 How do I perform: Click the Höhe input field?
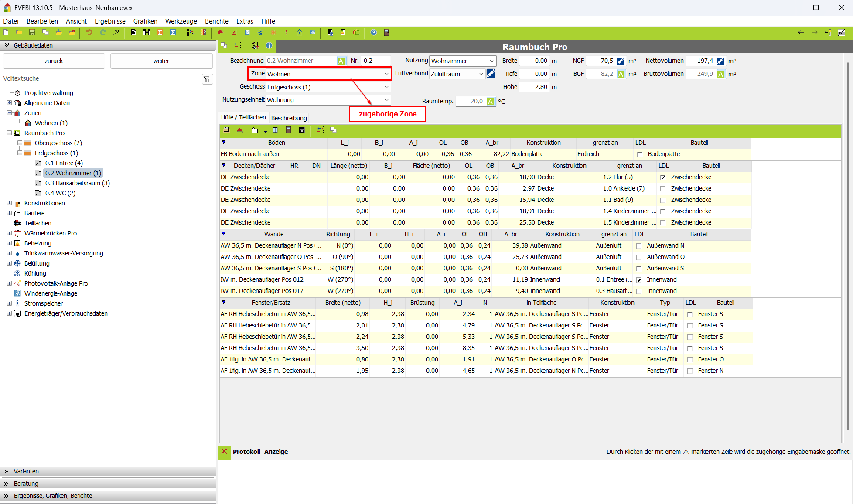[x=534, y=87]
